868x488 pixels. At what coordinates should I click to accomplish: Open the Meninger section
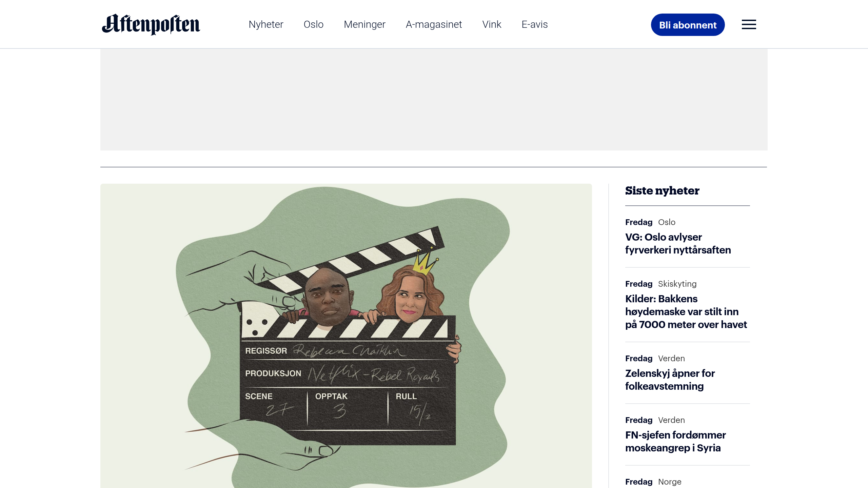tap(364, 24)
